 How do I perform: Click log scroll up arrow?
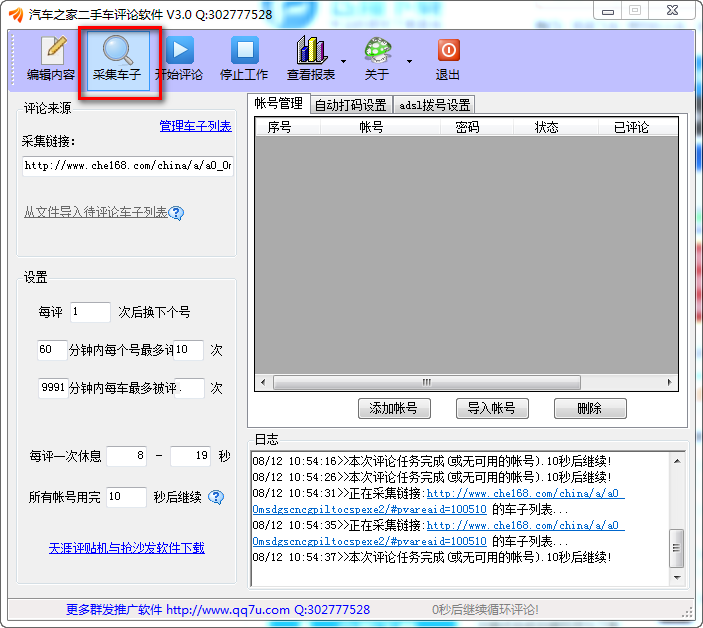[677, 461]
